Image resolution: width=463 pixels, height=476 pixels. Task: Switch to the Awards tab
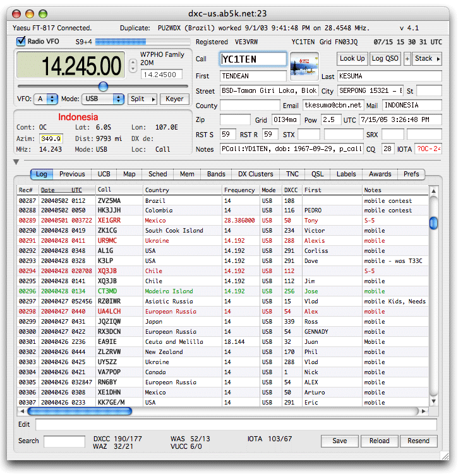380,174
